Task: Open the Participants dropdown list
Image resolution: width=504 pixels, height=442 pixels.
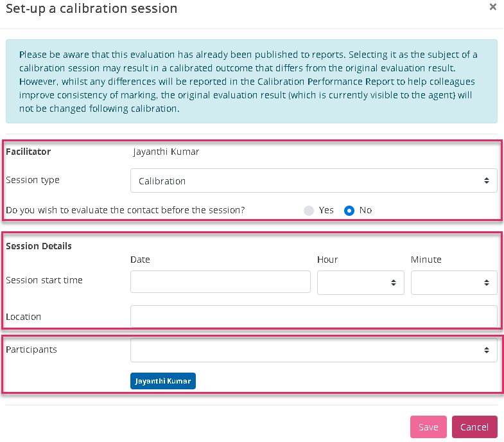Action: pyautogui.click(x=313, y=350)
